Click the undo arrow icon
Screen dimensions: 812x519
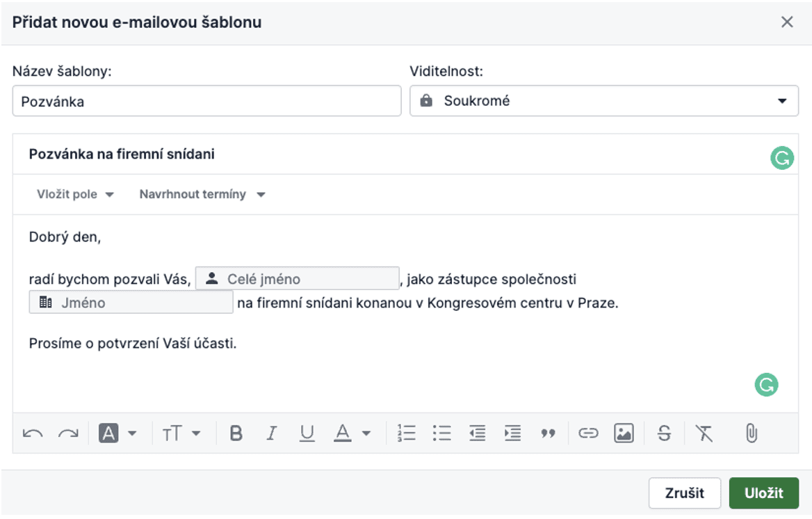pyautogui.click(x=33, y=433)
